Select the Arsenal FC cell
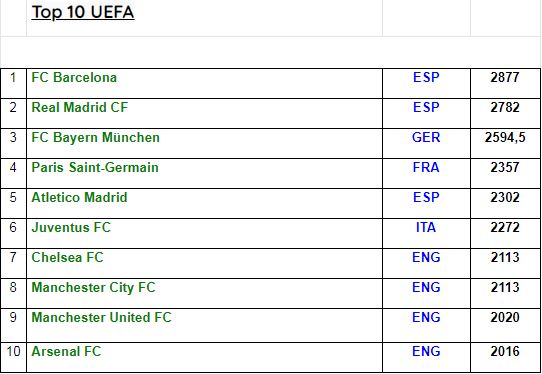This screenshot has width=542, height=374. [204, 357]
